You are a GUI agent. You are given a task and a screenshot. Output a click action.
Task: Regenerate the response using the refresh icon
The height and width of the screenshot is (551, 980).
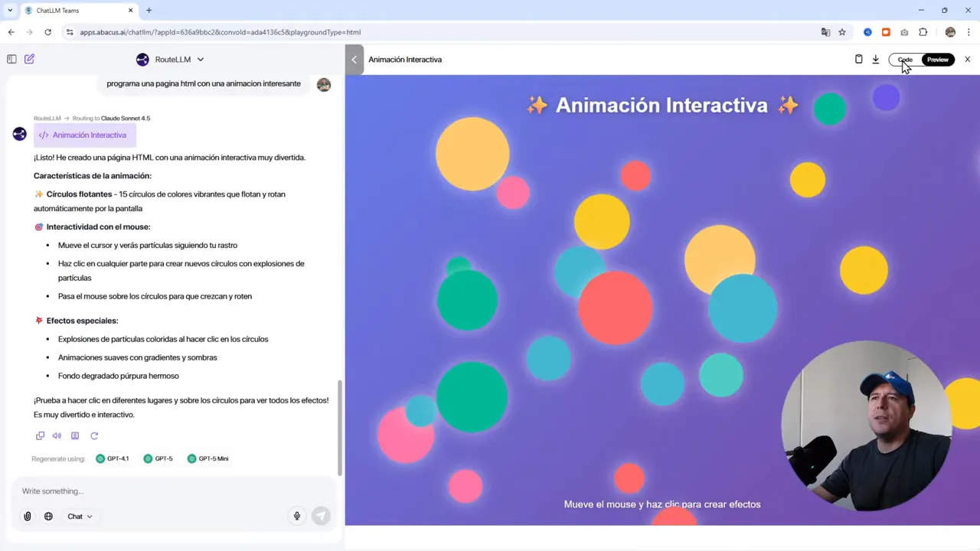pyautogui.click(x=94, y=435)
